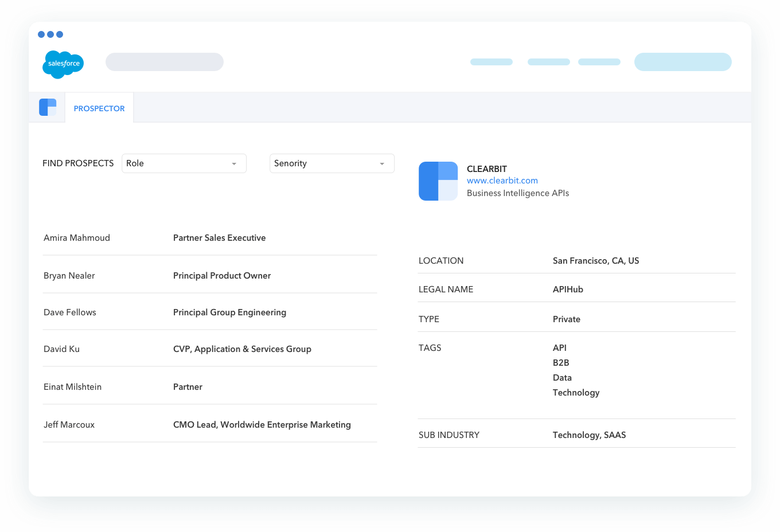Click the Salesforce cloud logo
This screenshot has width=780, height=532.
pos(63,64)
